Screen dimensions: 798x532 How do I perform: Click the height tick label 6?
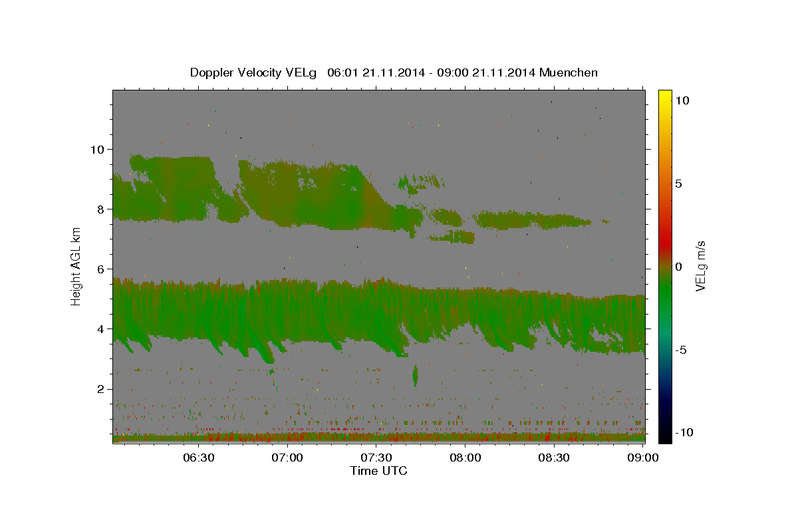coord(102,269)
